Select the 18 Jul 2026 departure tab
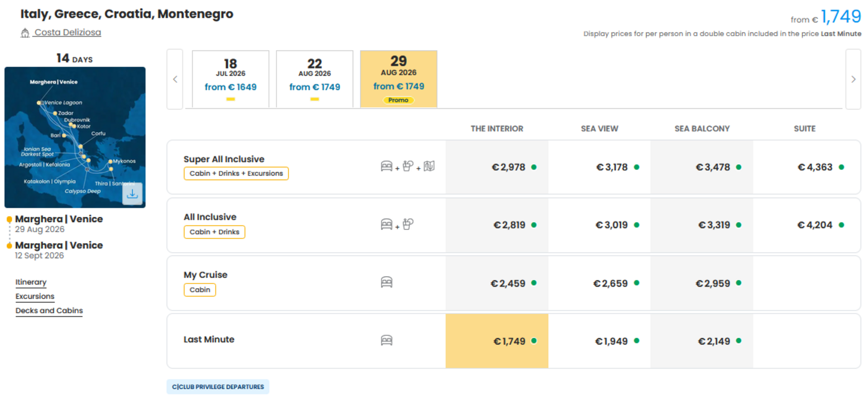Image resolution: width=868 pixels, height=398 pixels. 231,79
